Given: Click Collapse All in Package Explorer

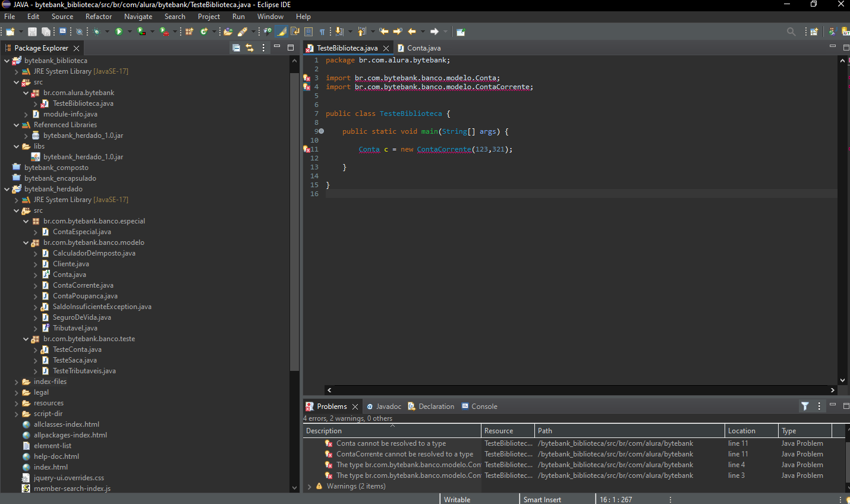Looking at the screenshot, I should pyautogui.click(x=236, y=48).
